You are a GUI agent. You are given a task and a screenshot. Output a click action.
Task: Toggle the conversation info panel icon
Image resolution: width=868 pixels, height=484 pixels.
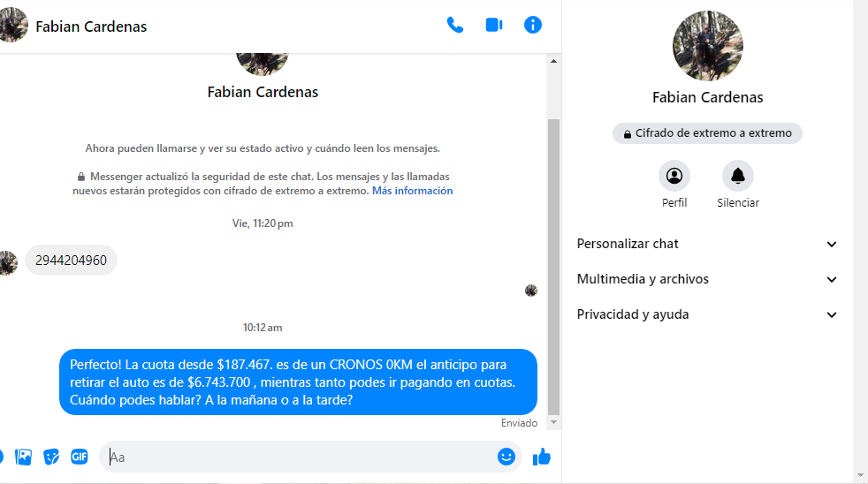(x=532, y=25)
